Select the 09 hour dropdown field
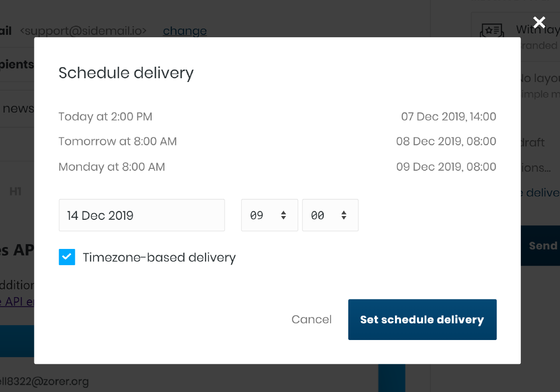The height and width of the screenshot is (392, 560). (x=270, y=215)
